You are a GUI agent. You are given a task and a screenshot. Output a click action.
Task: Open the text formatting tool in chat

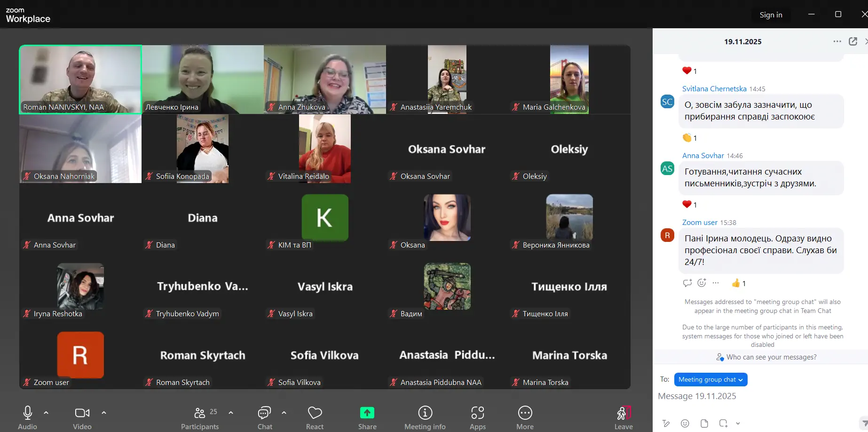tap(666, 423)
